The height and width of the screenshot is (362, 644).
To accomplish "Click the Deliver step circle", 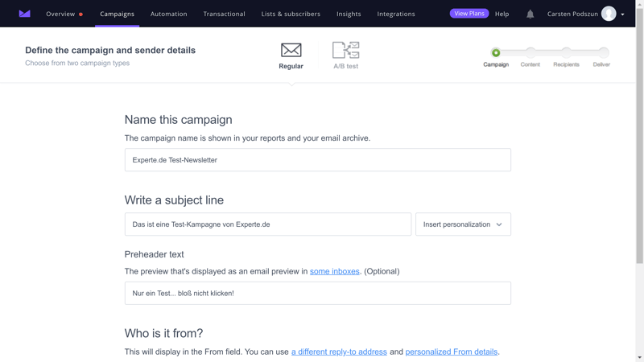I will (x=602, y=52).
